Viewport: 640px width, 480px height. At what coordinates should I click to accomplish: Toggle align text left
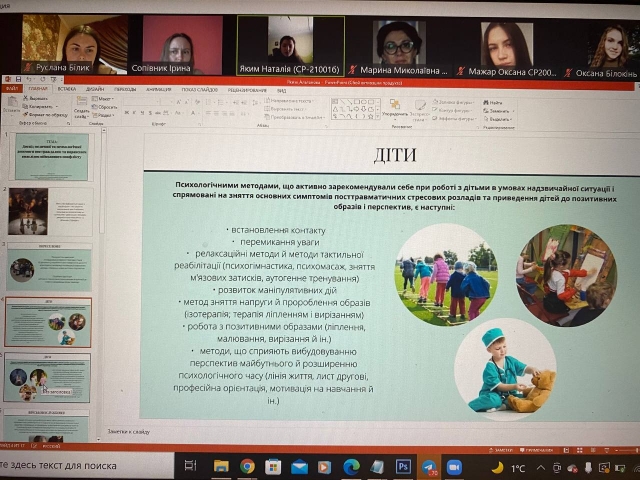(209, 113)
